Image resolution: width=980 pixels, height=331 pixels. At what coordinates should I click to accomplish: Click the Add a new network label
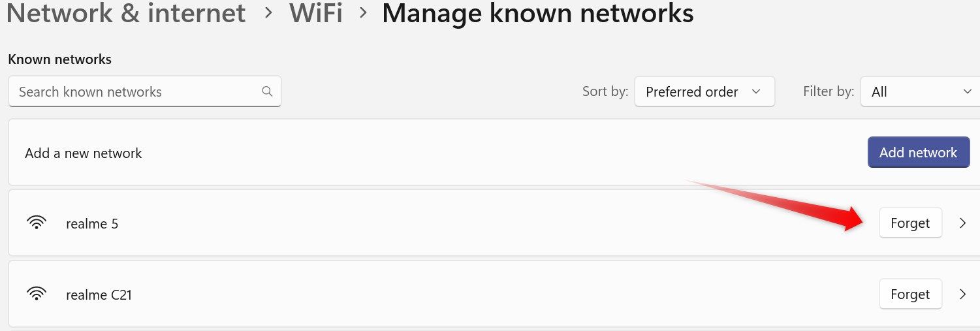[x=83, y=153]
